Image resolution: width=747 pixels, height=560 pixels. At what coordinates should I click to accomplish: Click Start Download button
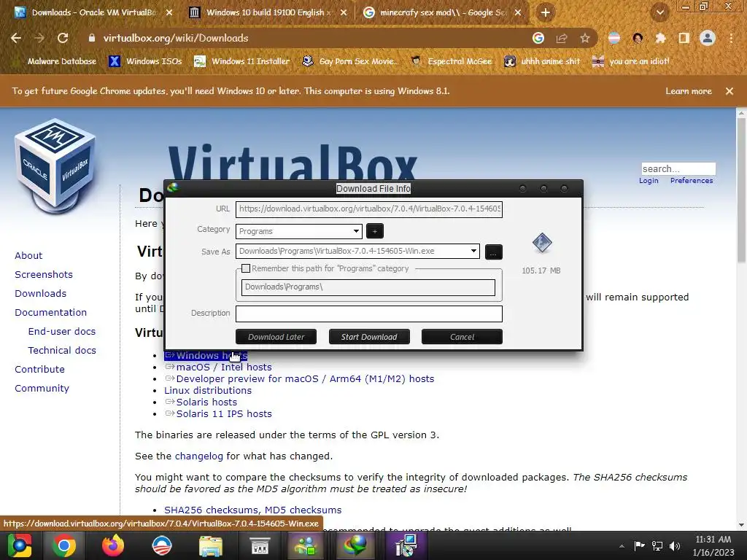click(x=369, y=337)
